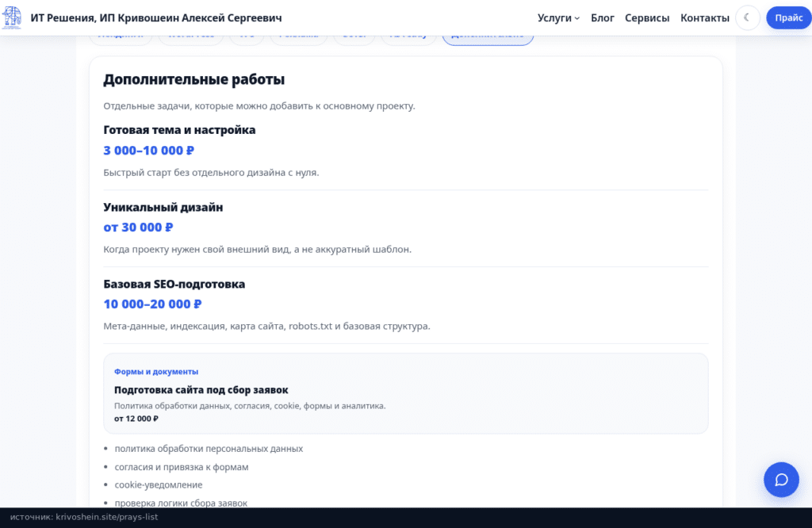Click the Мета-данные, индексация description line
This screenshot has width=812, height=528.
pos(266,326)
